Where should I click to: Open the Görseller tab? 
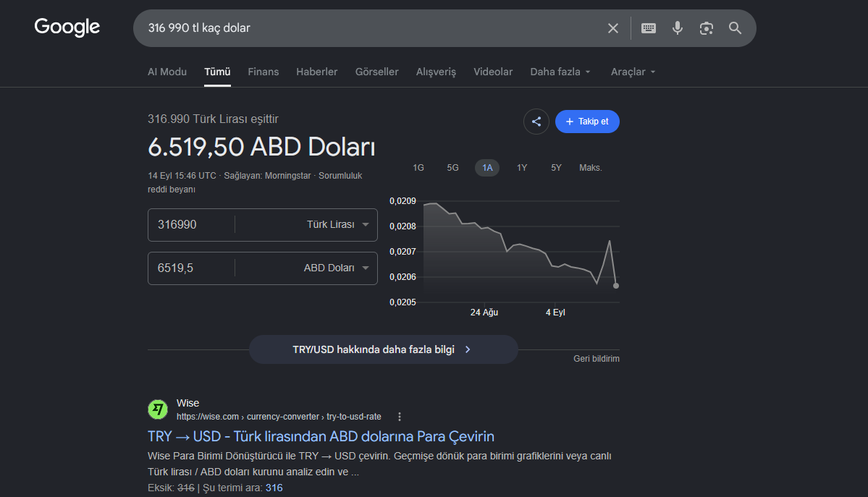377,72
